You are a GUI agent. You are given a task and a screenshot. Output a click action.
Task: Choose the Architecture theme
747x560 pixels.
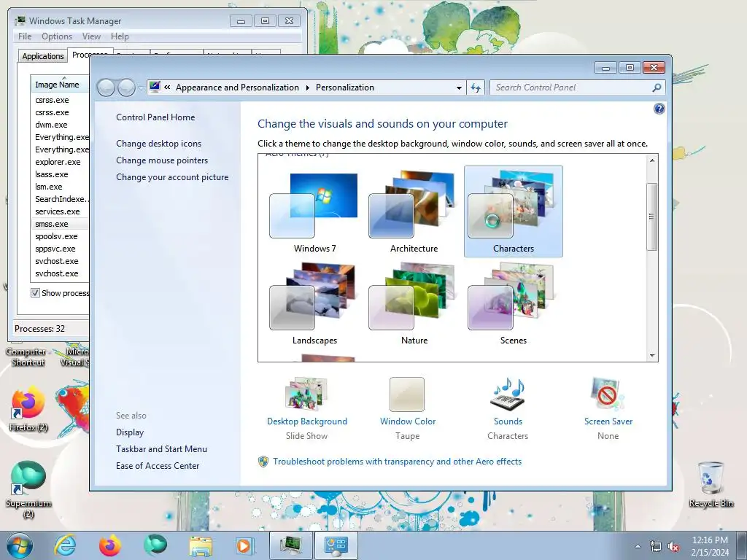click(414, 212)
